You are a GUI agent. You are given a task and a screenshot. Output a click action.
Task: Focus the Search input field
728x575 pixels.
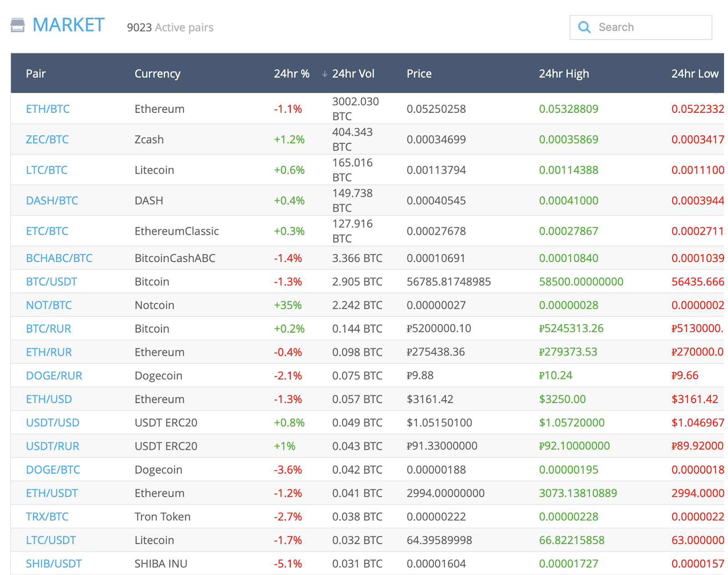point(641,27)
